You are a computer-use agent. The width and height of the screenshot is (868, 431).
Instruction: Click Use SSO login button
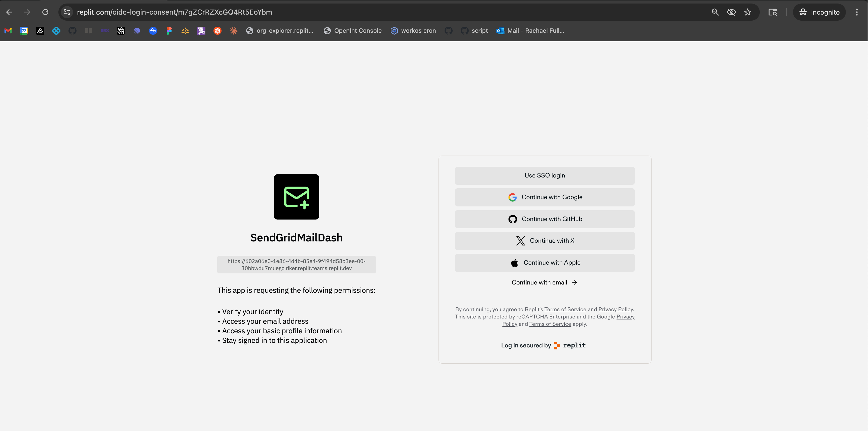coord(545,175)
